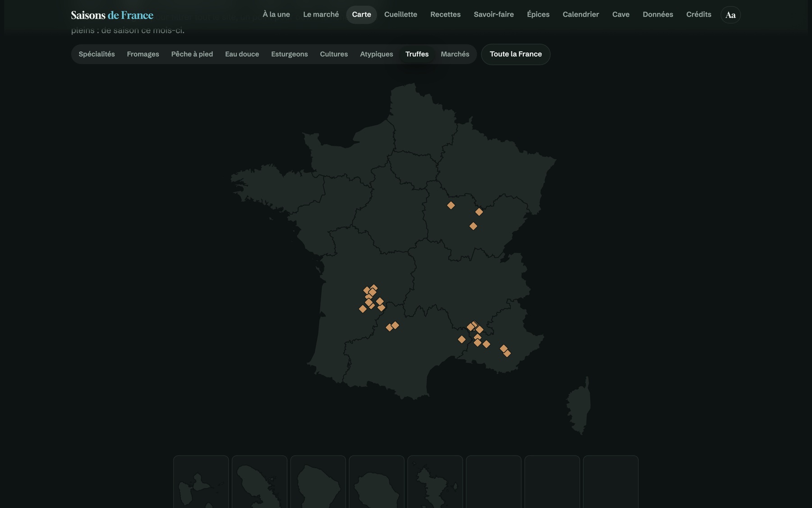Open the Aa text size button
The image size is (812, 508).
pyautogui.click(x=730, y=15)
